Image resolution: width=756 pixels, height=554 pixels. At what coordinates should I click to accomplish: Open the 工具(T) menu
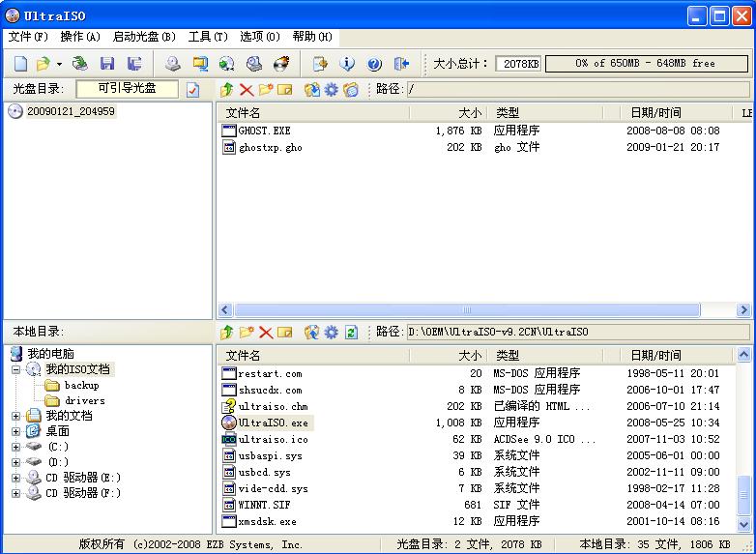click(208, 37)
